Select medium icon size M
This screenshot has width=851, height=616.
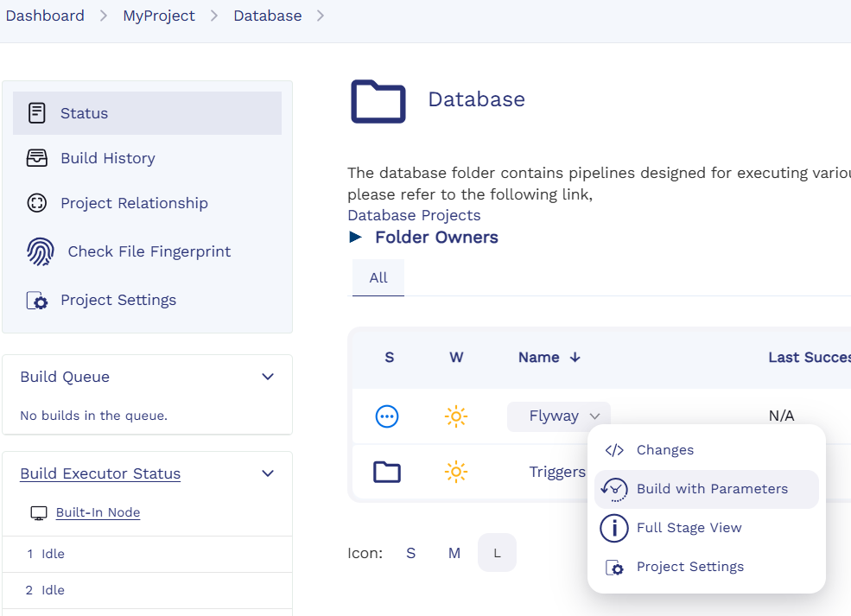[x=454, y=553]
